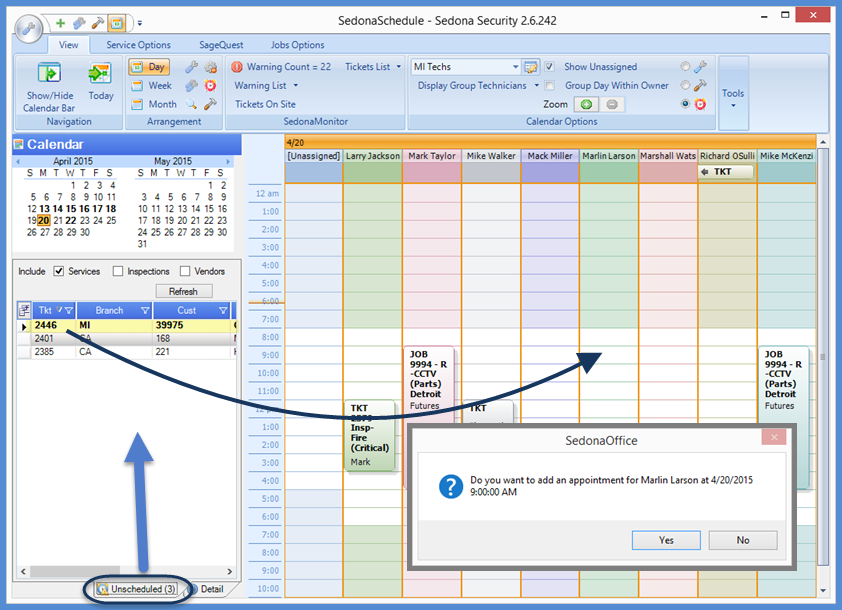842x610 pixels.
Task: Switch to the Unscheduled (3) tab
Action: [137, 589]
